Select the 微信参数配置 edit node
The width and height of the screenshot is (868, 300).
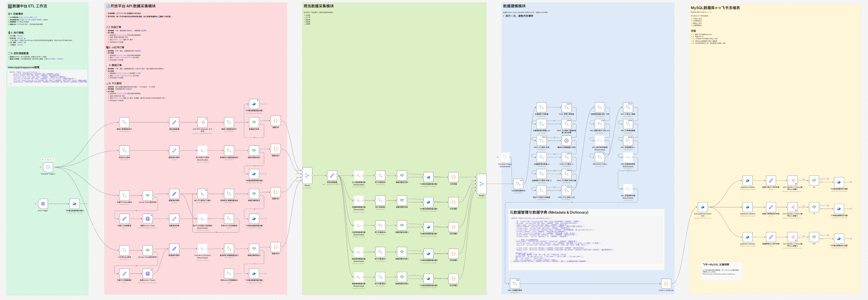pos(174,122)
